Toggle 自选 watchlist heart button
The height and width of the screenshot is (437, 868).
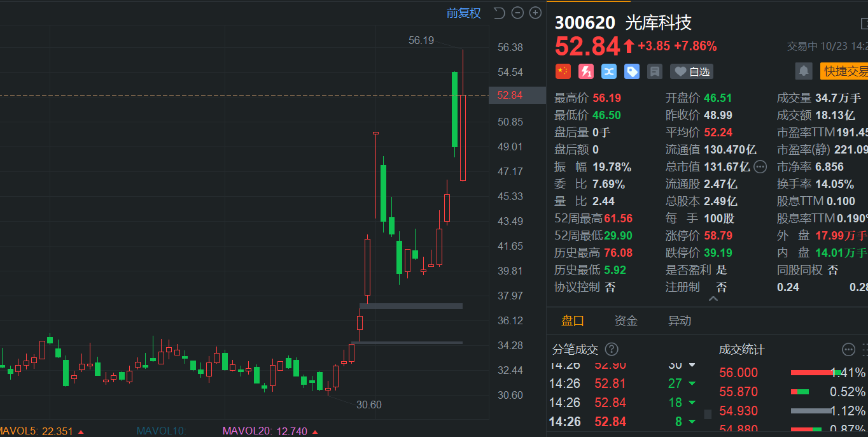coord(691,71)
